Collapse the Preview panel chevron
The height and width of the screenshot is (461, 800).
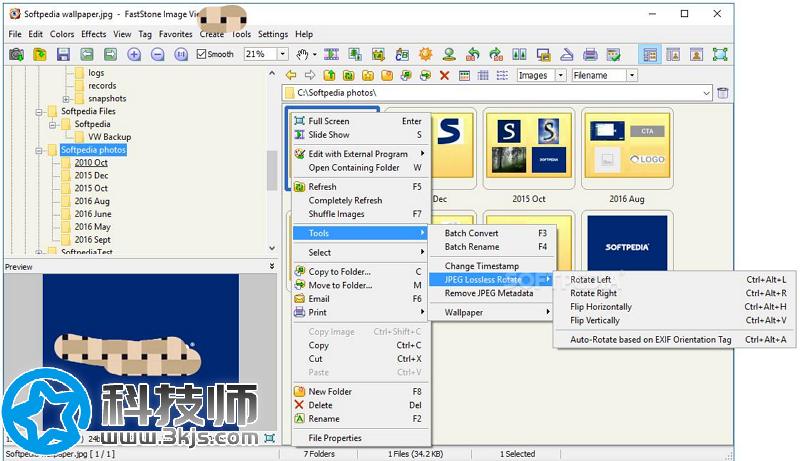tap(271, 266)
